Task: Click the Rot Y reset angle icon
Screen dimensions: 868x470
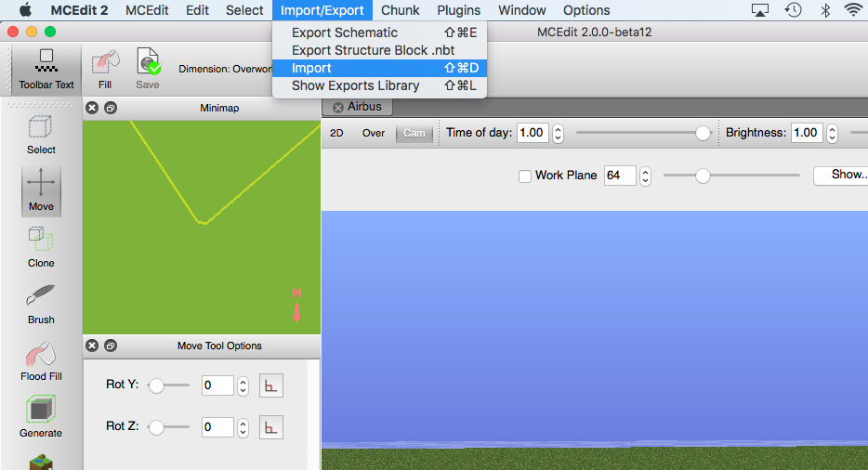Action: point(270,385)
